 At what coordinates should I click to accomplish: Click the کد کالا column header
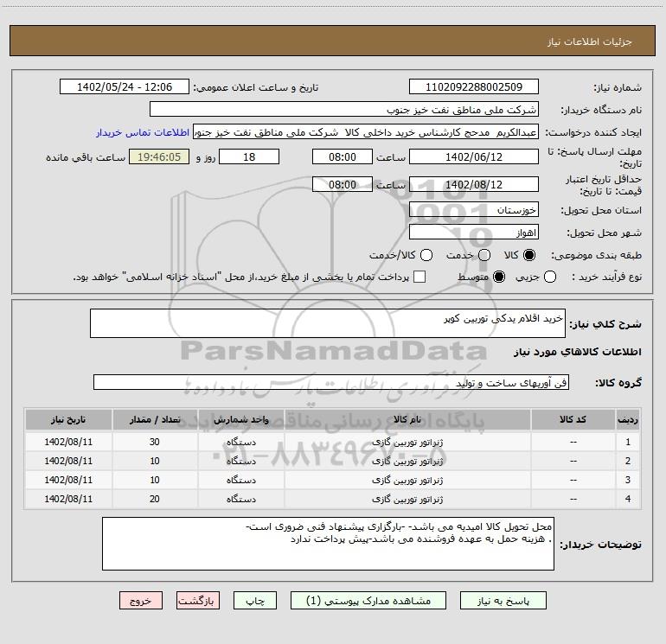[x=573, y=419]
